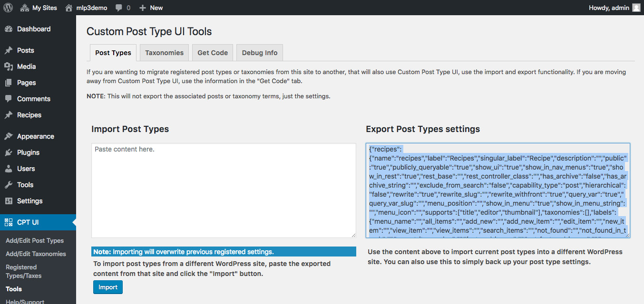644x304 pixels.
Task: Click the My Sites network icon
Action: pyautogui.click(x=25, y=8)
